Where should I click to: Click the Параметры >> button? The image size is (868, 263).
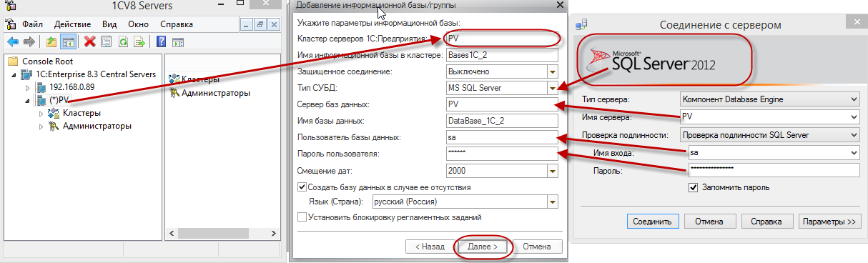(x=829, y=222)
